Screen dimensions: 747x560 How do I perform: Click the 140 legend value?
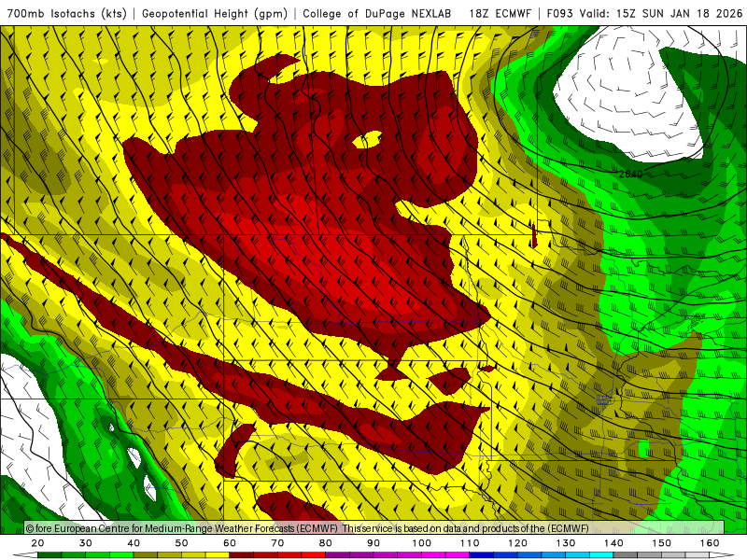click(x=614, y=543)
